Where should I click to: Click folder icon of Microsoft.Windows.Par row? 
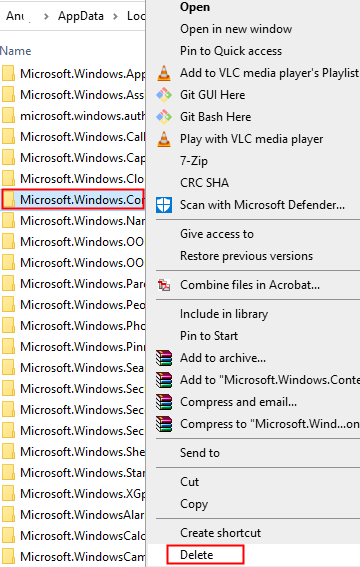(x=8, y=283)
